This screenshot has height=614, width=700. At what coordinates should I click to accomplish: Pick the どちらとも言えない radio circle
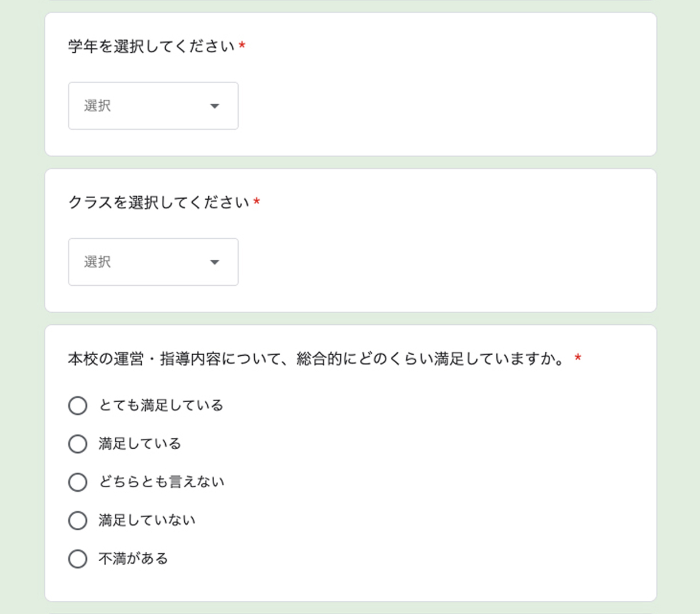(77, 482)
